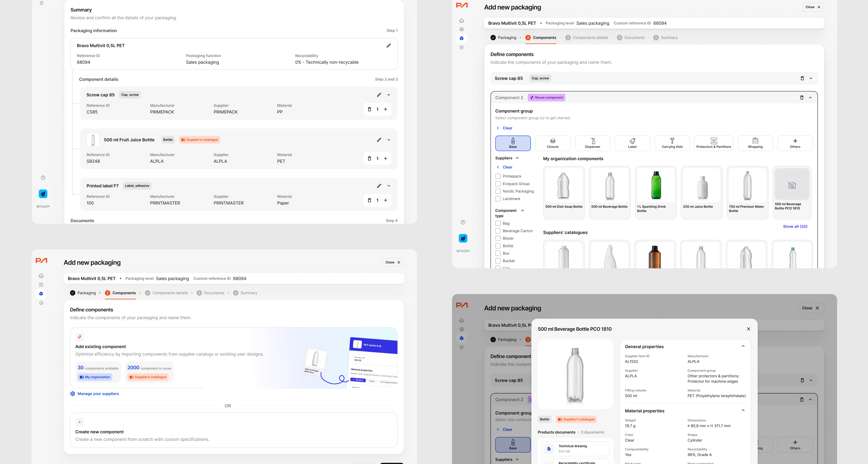Image resolution: width=868 pixels, height=464 pixels.
Task: Select Wrapping component group
Action: tap(755, 143)
